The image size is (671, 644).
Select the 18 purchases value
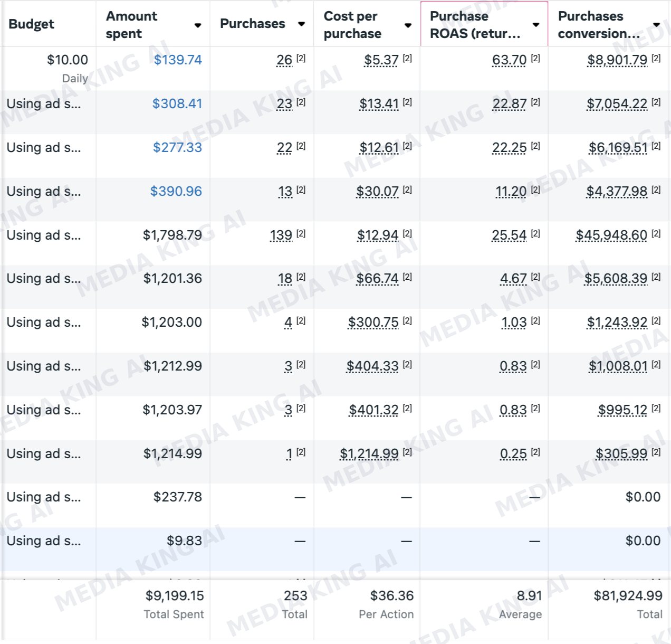tap(285, 279)
